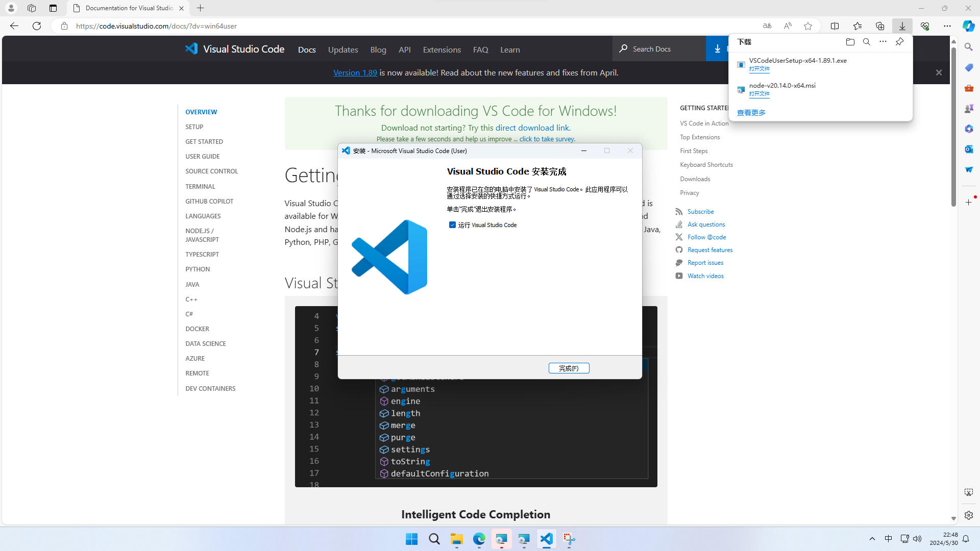This screenshot has width=980, height=551.
Task: Open the Version 1.89 link
Action: 355,72
